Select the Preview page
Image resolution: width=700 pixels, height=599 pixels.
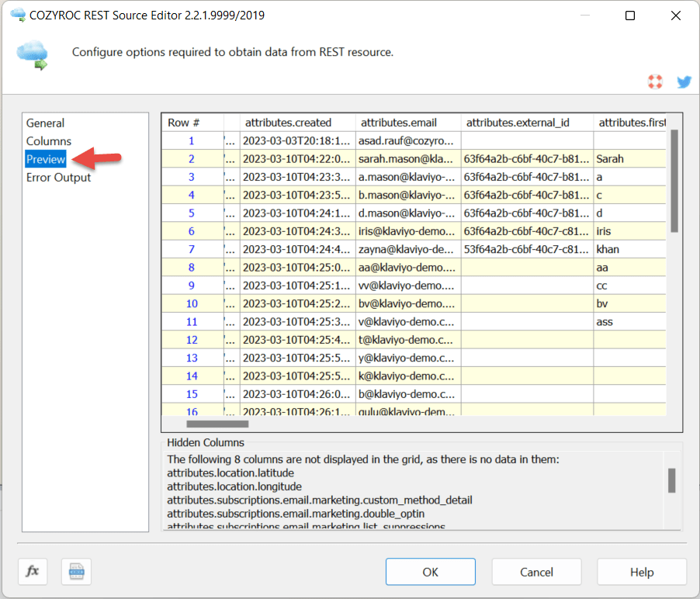point(46,159)
